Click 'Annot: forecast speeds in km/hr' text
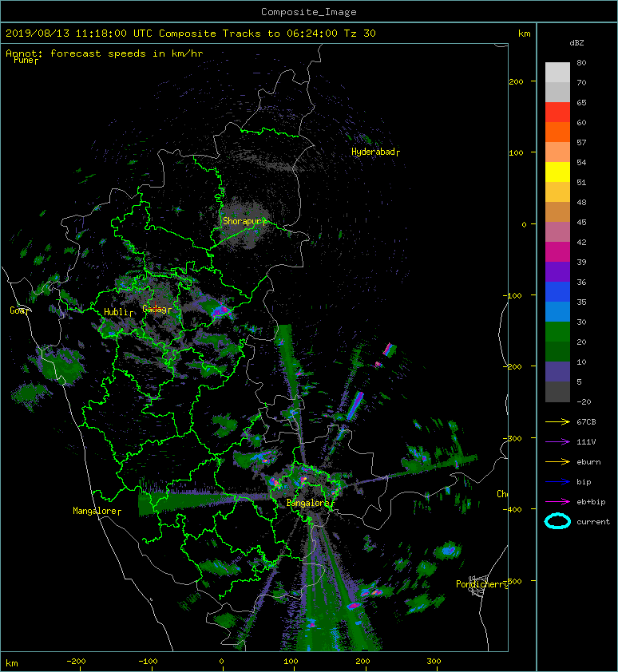The image size is (618, 672). click(x=105, y=53)
